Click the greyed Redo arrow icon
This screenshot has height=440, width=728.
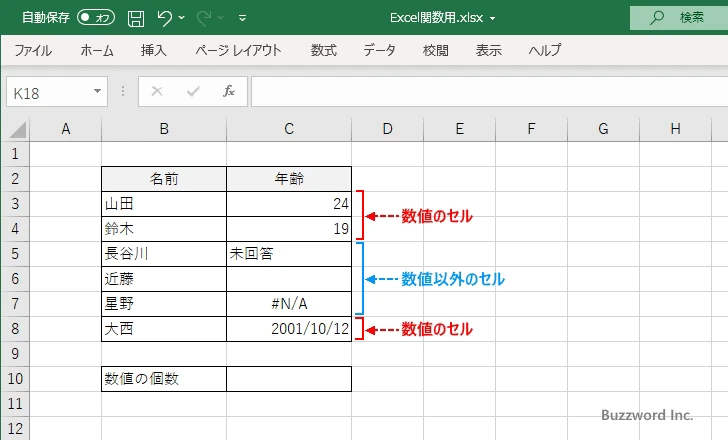tap(204, 18)
